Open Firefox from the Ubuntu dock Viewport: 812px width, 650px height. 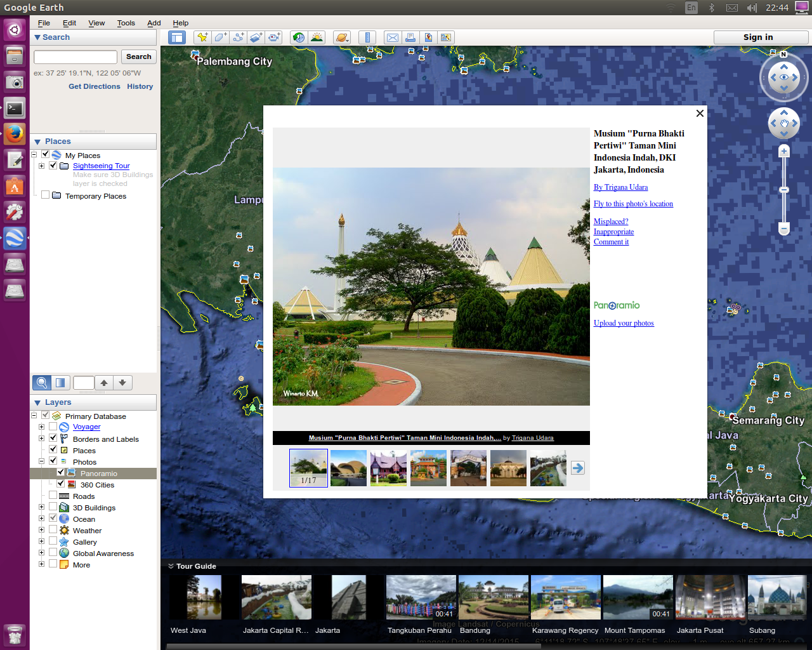pos(15,134)
